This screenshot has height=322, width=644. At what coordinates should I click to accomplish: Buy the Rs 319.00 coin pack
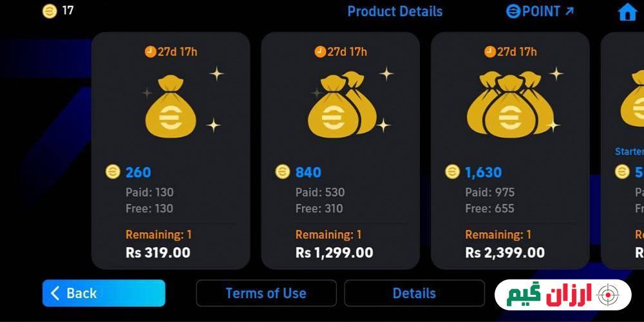coord(171,151)
